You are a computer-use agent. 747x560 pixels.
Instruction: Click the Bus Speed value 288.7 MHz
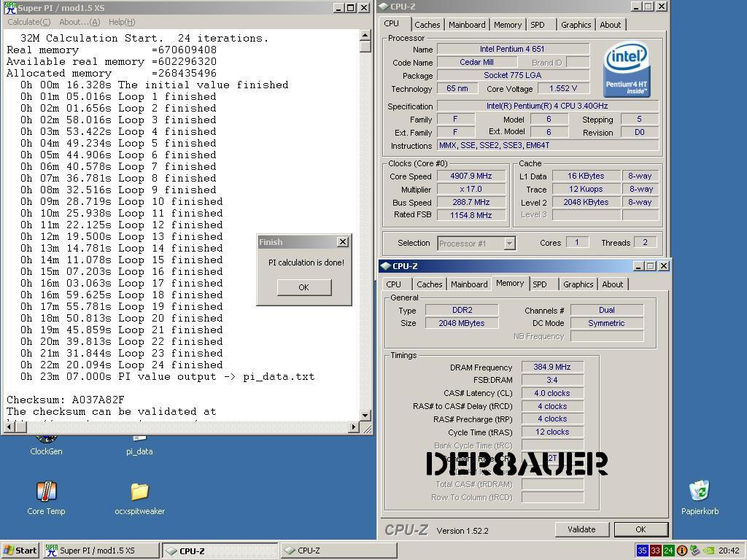[471, 202]
